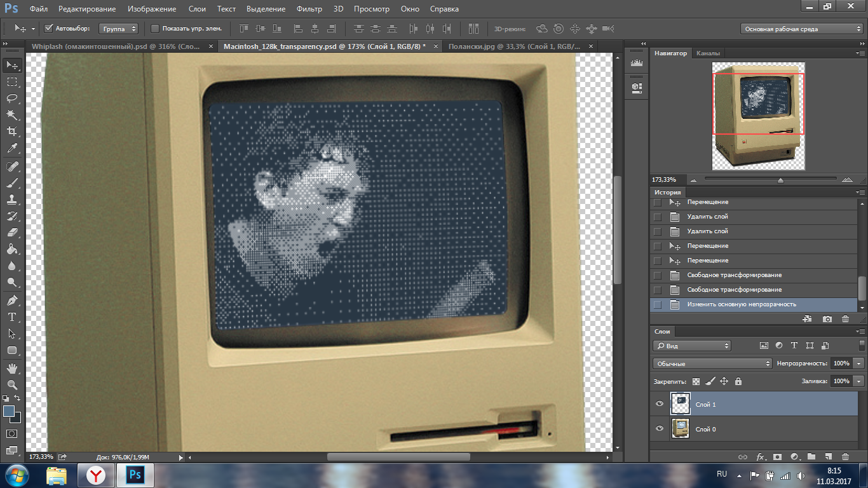Open the fx layer style menu
The height and width of the screenshot is (488, 868).
tap(760, 456)
